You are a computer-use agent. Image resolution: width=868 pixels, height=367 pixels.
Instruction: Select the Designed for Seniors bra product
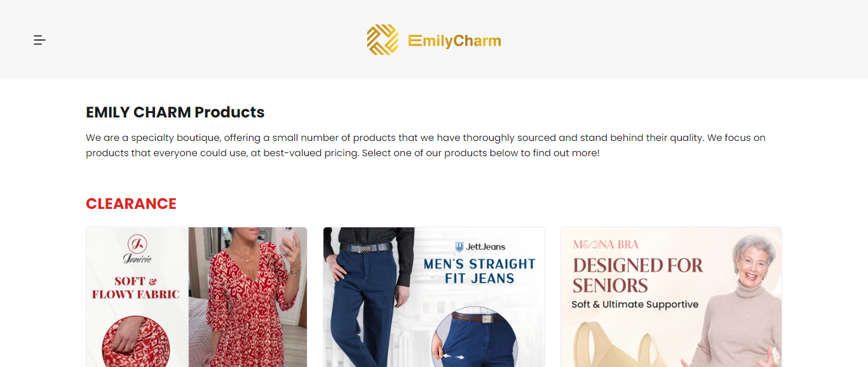670,297
